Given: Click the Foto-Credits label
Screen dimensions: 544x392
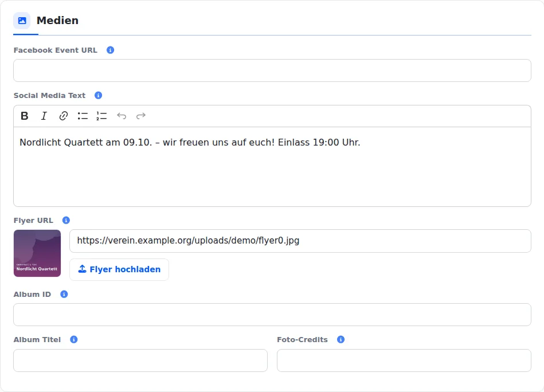Looking at the screenshot, I should (x=302, y=340).
